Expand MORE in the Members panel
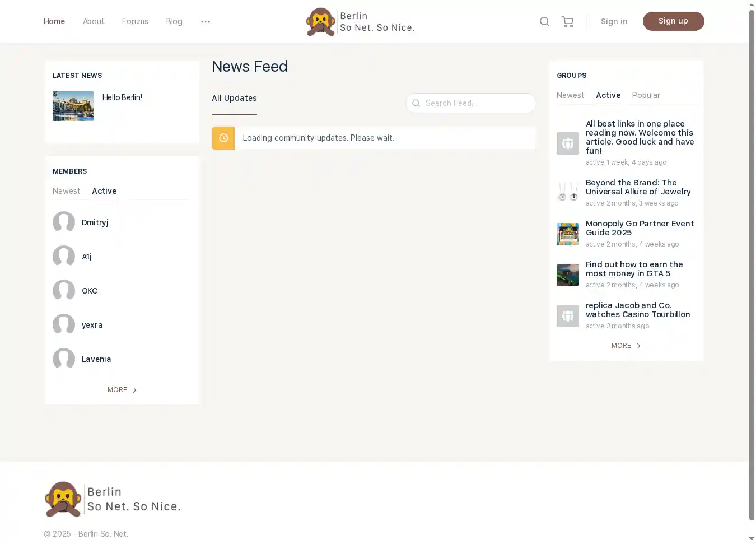 [x=122, y=390]
